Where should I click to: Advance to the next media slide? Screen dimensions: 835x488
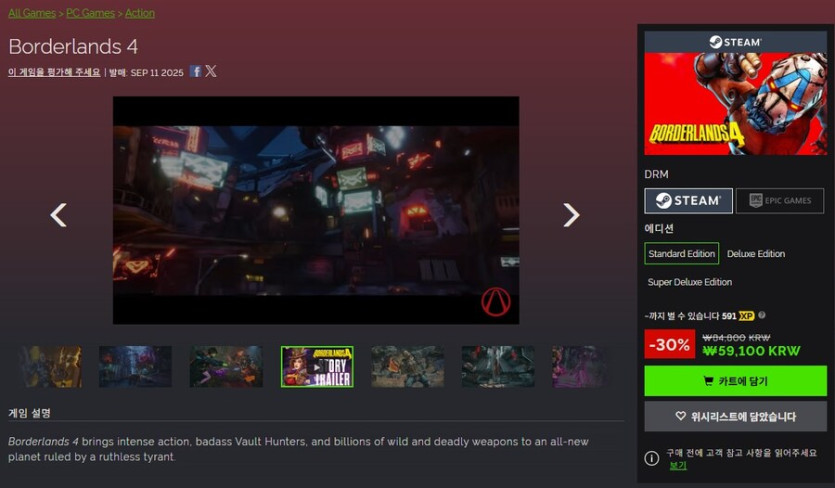click(570, 214)
